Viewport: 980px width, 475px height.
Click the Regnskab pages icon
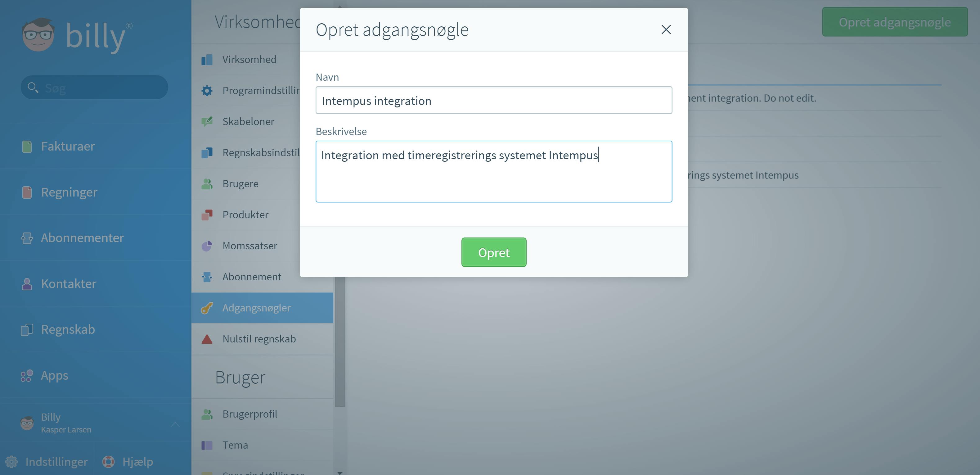[x=27, y=330]
